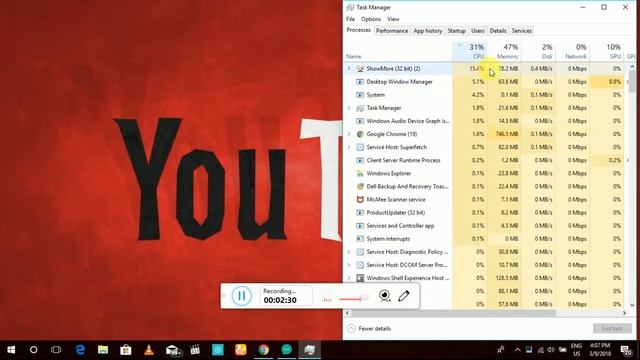Viewport: 640px width, 360px height.
Task: Click the 746.5 MB memory cell
Action: click(x=504, y=134)
